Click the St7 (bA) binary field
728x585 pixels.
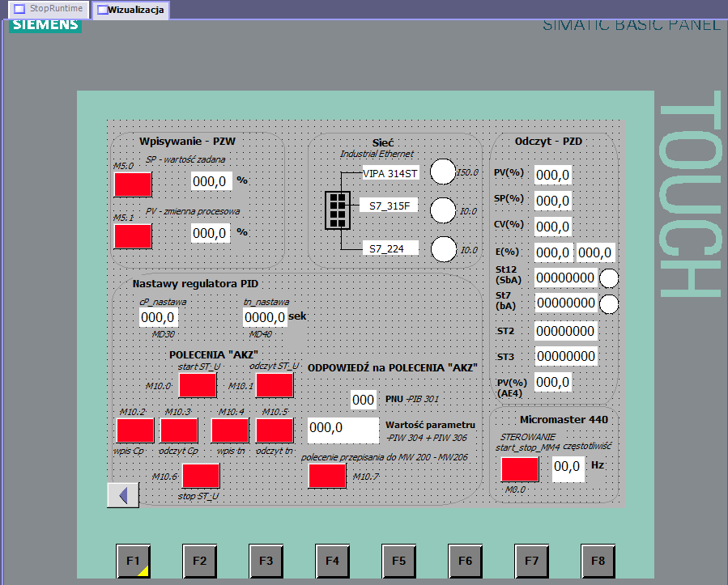click(565, 303)
